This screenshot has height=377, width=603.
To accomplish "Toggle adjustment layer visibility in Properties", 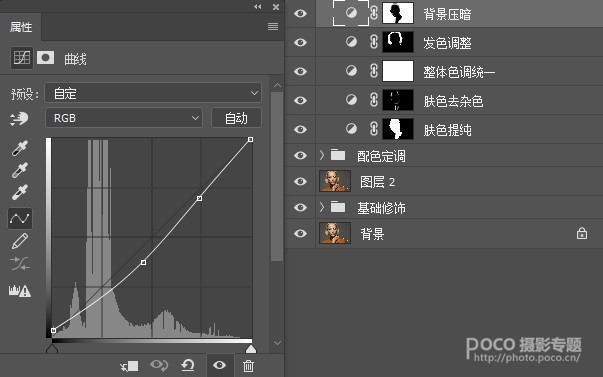I will pos(219,365).
